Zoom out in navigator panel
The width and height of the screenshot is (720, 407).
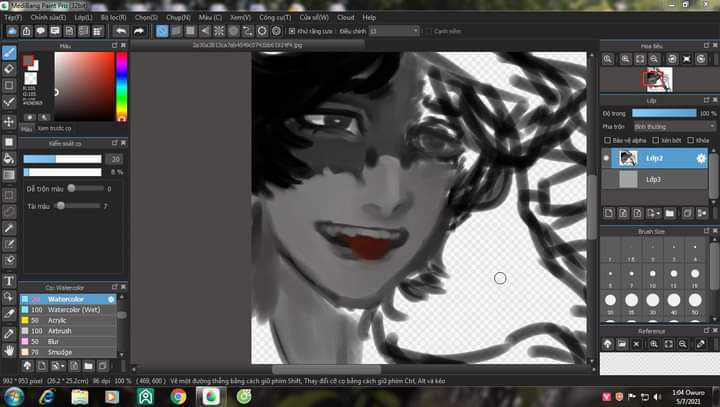(654, 59)
